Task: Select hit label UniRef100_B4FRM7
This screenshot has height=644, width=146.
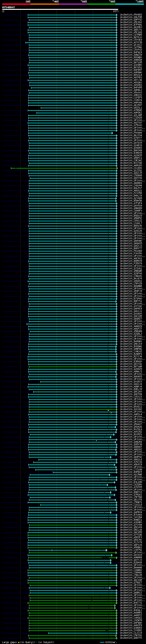Action: point(131,70)
